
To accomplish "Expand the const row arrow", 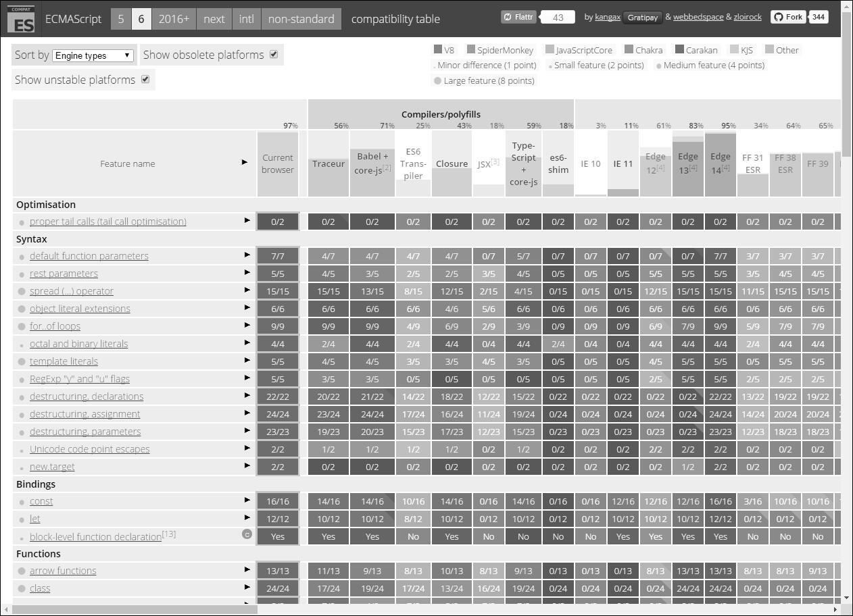I will click(247, 500).
